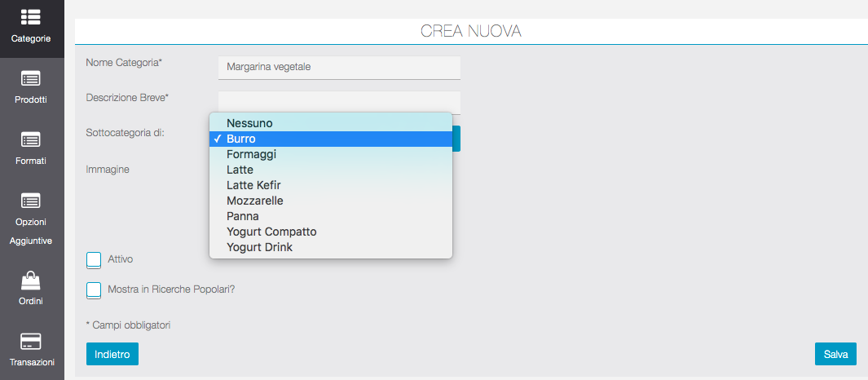Toggle the Mostra in Ricerche Popolari checkbox

pos(94,289)
